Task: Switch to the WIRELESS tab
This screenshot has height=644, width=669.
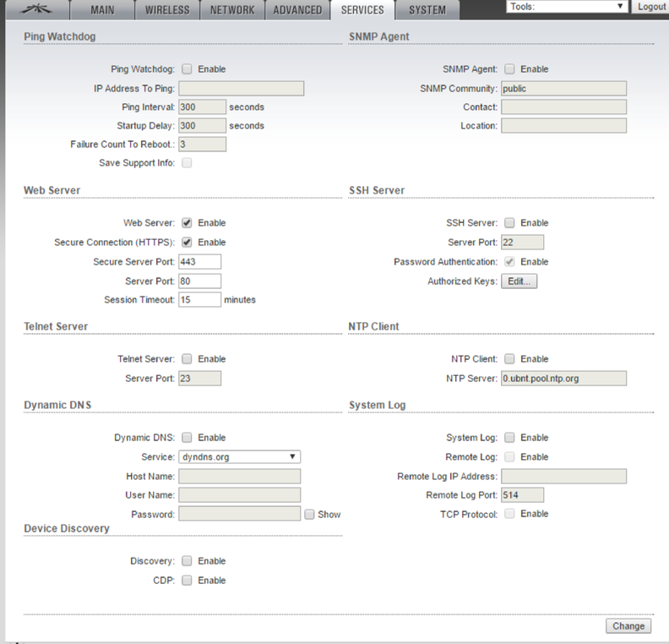Action: [x=167, y=10]
